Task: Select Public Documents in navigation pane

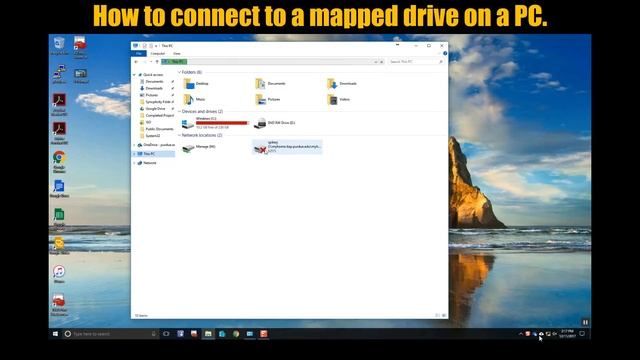Action: tap(159, 129)
